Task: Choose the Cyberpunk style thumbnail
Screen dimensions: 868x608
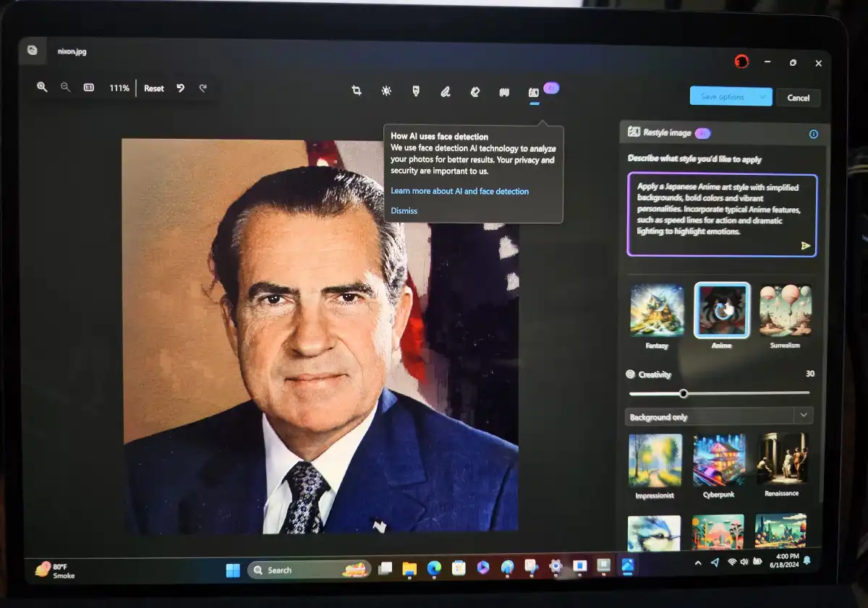Action: tap(719, 461)
